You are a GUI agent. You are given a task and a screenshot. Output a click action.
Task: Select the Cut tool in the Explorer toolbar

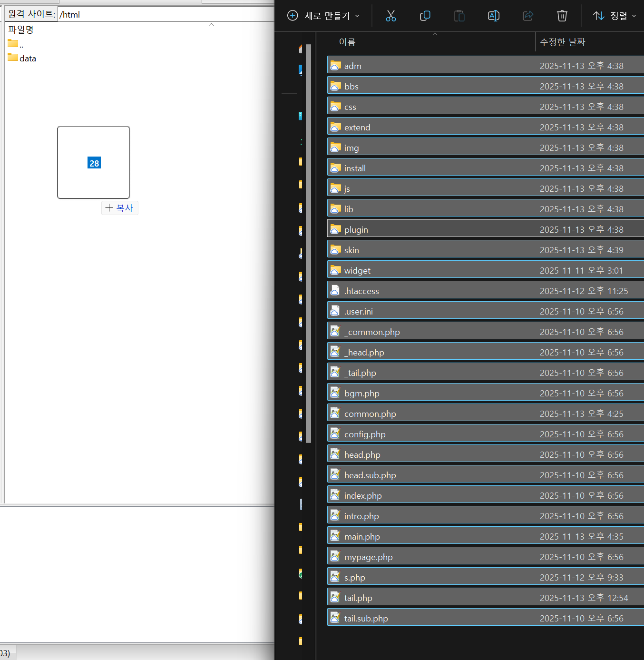click(391, 16)
